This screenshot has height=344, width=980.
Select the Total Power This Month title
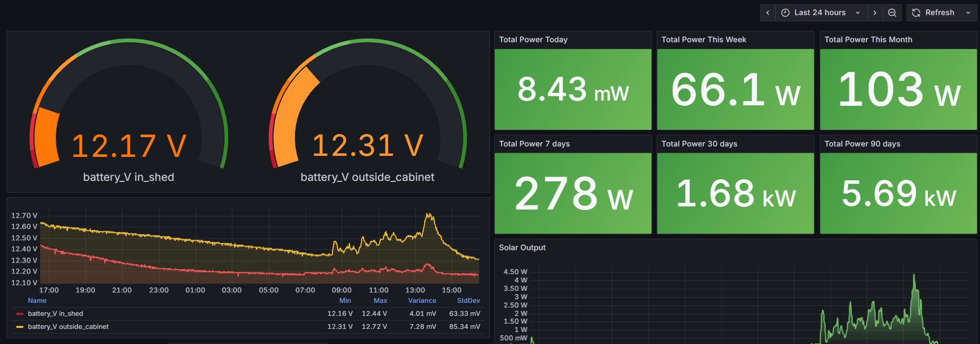click(868, 40)
